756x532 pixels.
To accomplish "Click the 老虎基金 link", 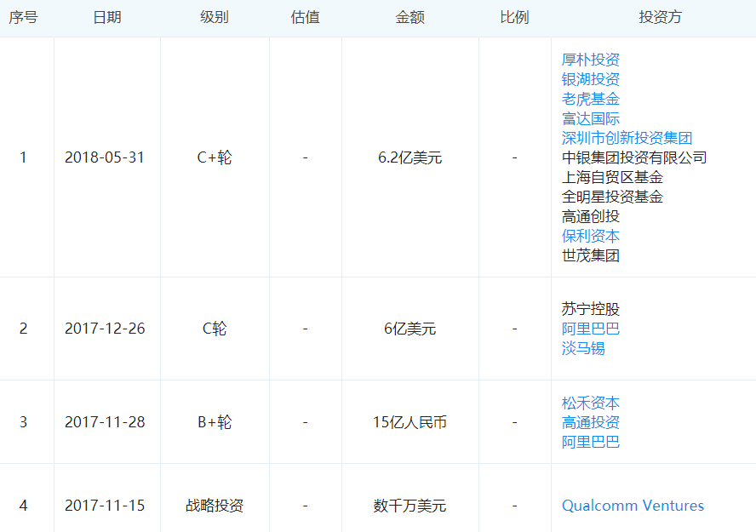I will tap(591, 100).
